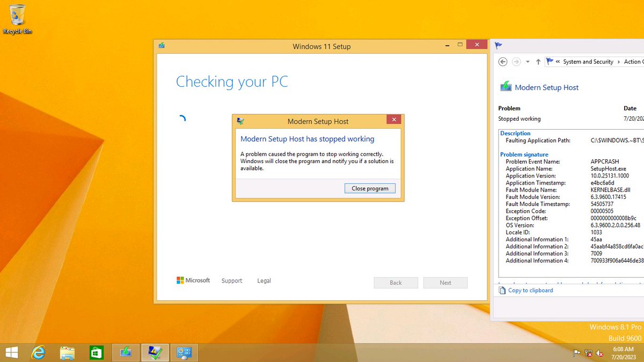Select Additional Information 3 value 7009
This screenshot has height=362, width=644.
(x=596, y=254)
